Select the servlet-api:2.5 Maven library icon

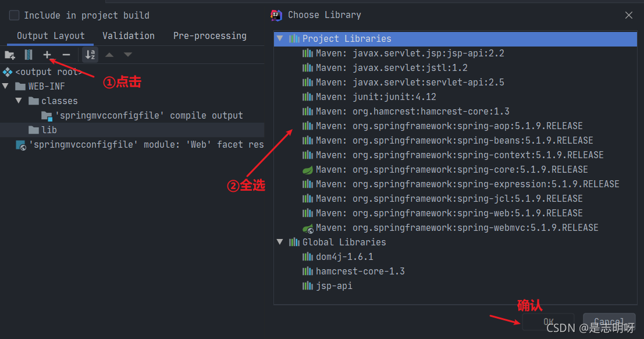coord(308,82)
